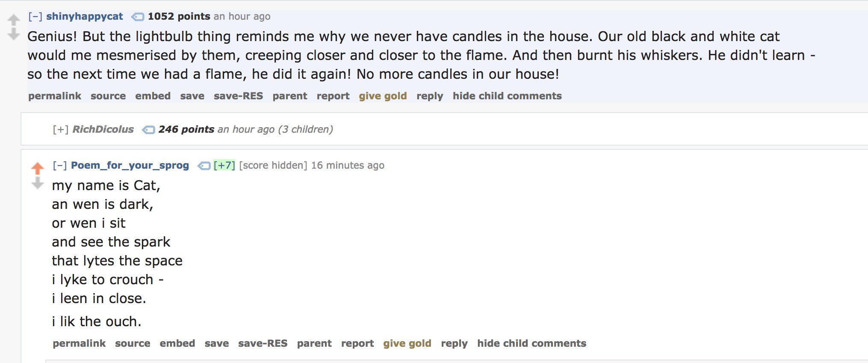Downvote the Poem_for_your_sprog poem comment
868x363 pixels.
tap(38, 184)
